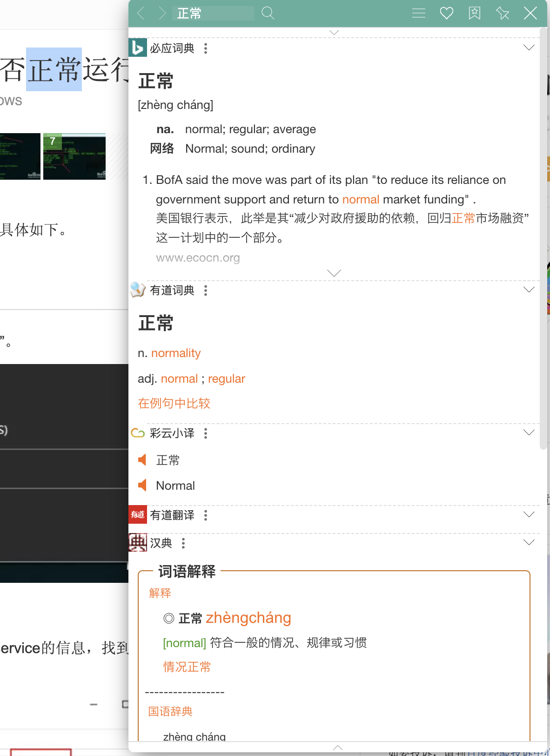Viewport: 550px width, 756px height.
Task: Click the 情况正常 example link
Action: (187, 667)
